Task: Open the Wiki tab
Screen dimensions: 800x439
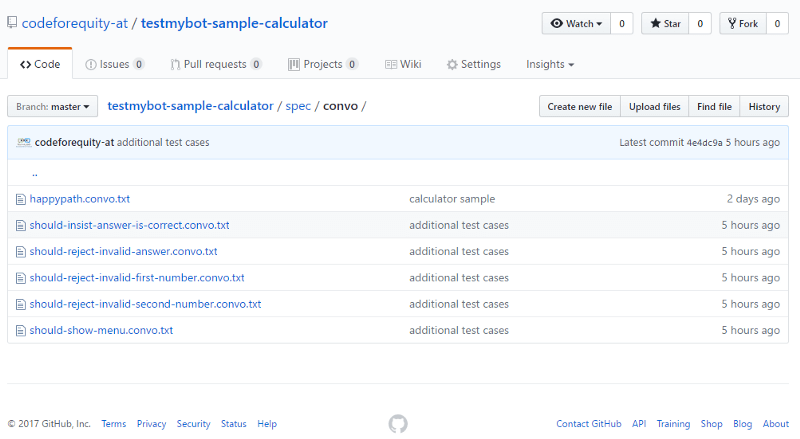Action: pos(403,64)
